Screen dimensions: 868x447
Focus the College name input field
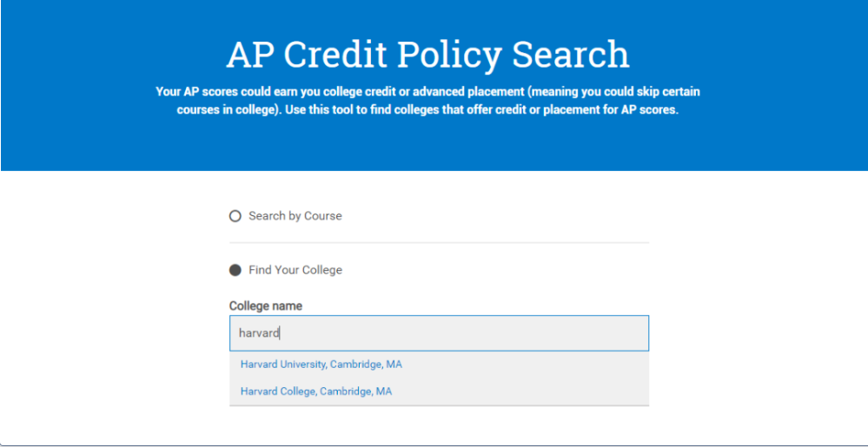[439, 333]
